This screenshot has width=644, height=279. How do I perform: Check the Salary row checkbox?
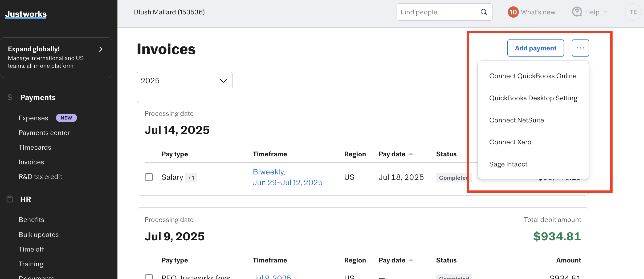click(149, 177)
